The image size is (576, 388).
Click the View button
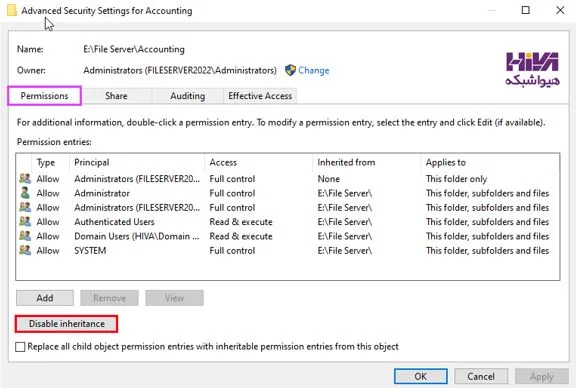pyautogui.click(x=174, y=298)
